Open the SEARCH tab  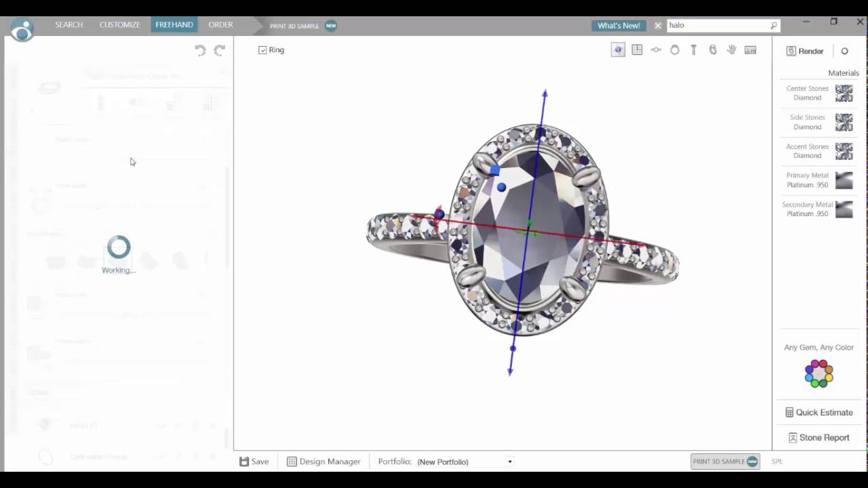(x=69, y=25)
